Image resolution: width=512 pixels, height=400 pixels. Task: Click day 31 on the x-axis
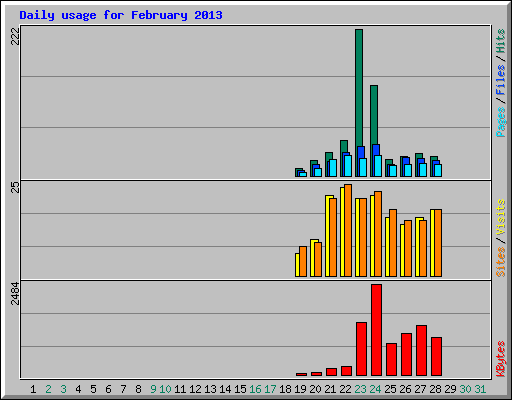(480, 389)
